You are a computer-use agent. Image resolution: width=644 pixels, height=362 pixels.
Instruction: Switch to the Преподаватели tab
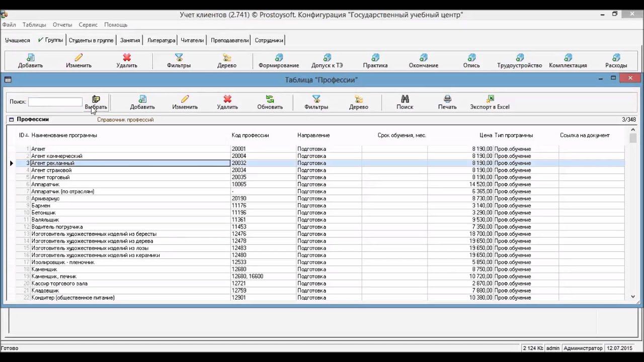(x=230, y=40)
